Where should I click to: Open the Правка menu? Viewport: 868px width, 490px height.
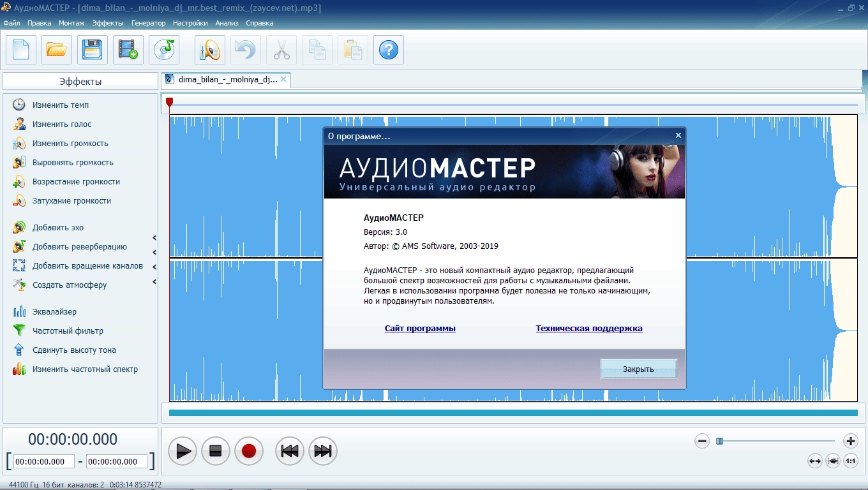coord(40,23)
